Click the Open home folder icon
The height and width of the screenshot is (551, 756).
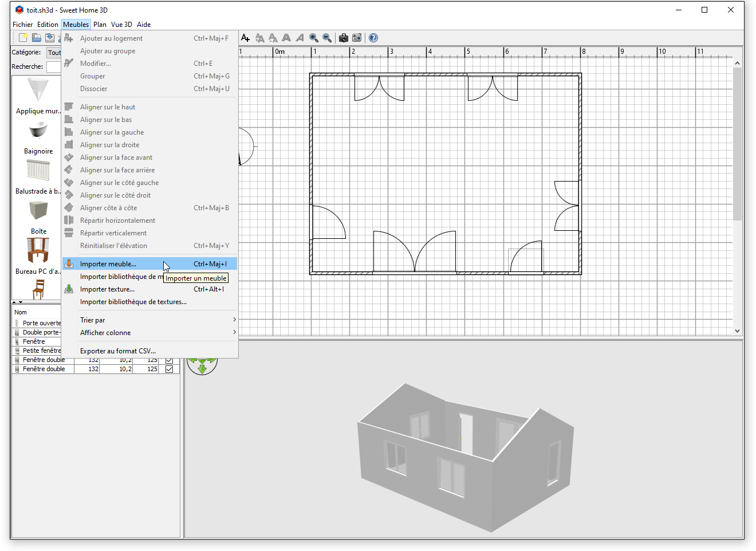pyautogui.click(x=36, y=38)
